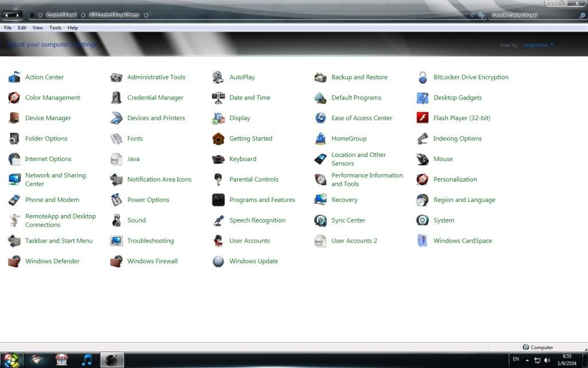Viewport: 588px width, 368px height.
Task: Click the volume speaker tray icon
Action: pyautogui.click(x=547, y=360)
